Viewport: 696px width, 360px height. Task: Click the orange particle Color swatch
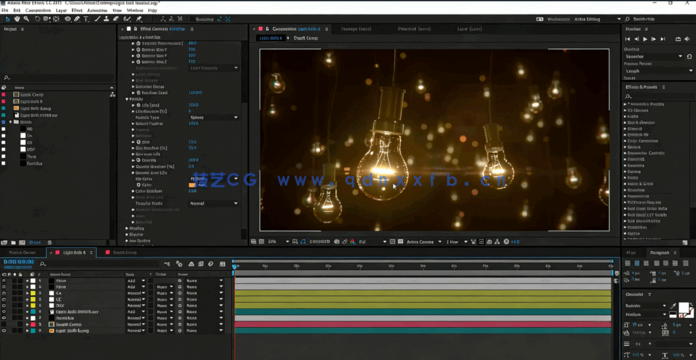[x=192, y=185]
